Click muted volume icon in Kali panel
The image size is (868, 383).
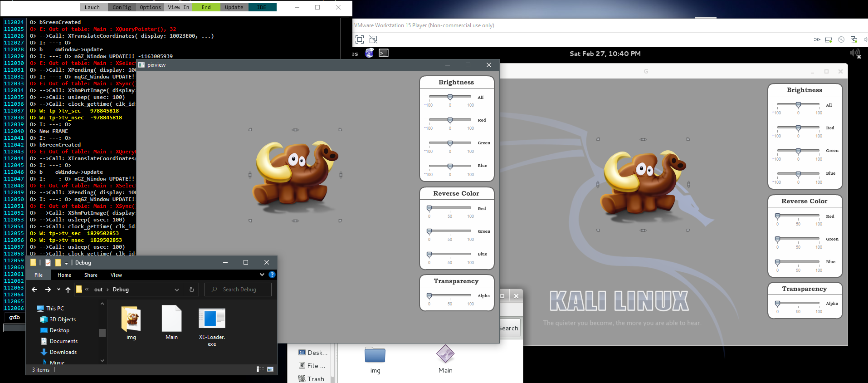point(855,54)
